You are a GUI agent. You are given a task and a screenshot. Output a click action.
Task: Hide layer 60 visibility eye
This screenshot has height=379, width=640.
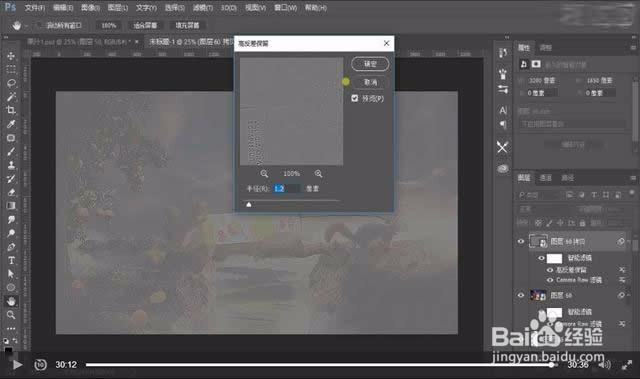(521, 295)
